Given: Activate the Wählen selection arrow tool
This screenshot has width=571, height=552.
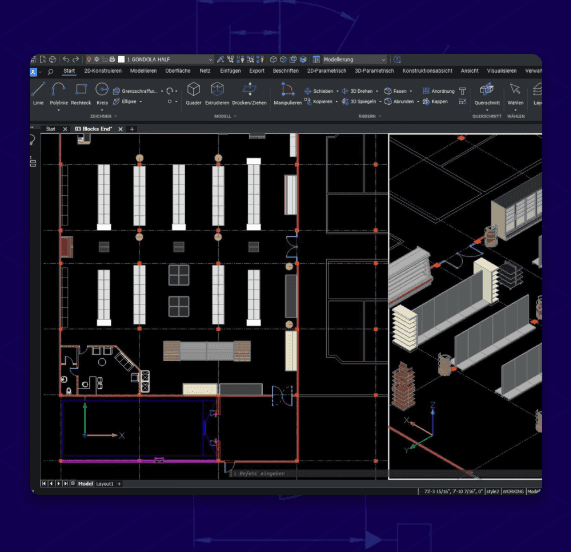Looking at the screenshot, I should click(x=515, y=94).
